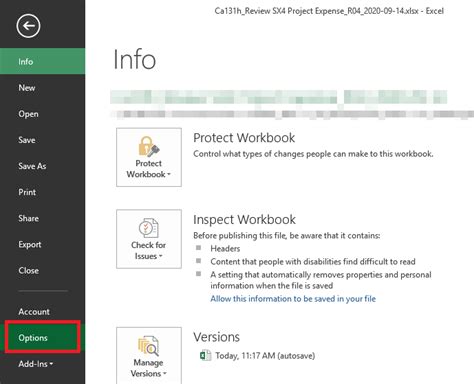The height and width of the screenshot is (384, 474).
Task: Click the Info page title
Action: pyautogui.click(x=135, y=59)
